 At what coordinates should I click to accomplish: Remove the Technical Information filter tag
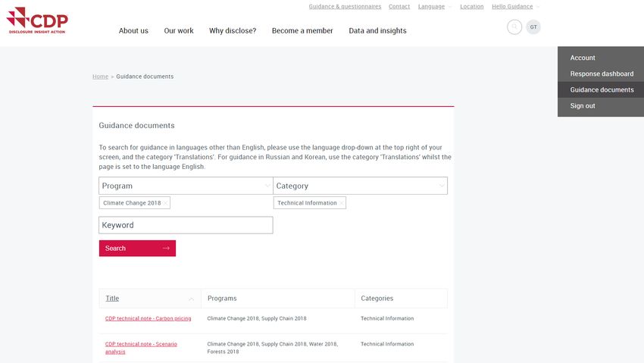[341, 203]
